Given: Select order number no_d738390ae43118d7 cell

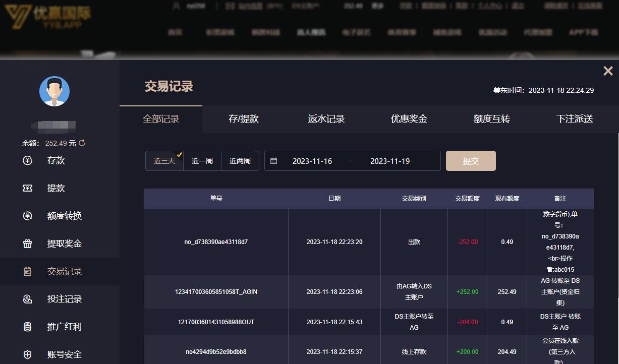Looking at the screenshot, I should [x=216, y=242].
